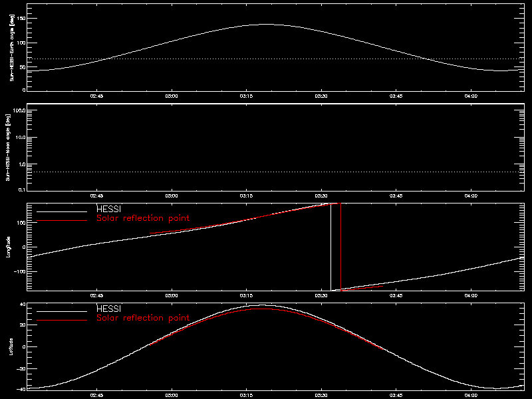Image resolution: width=532 pixels, height=399 pixels.
Task: Click 04:00 time label under Earth angle plot
Action: click(x=471, y=96)
